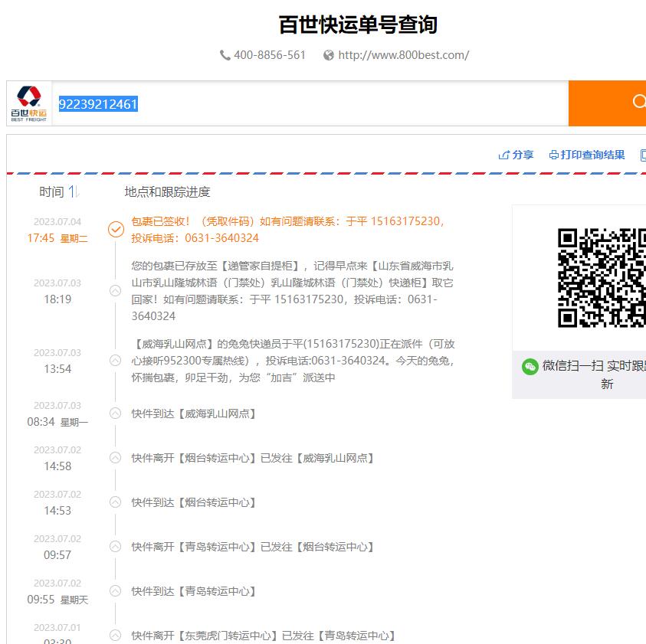This screenshot has height=644, width=646.
Task: Click the status icon for the 18:19 entry
Action: pyautogui.click(x=116, y=291)
